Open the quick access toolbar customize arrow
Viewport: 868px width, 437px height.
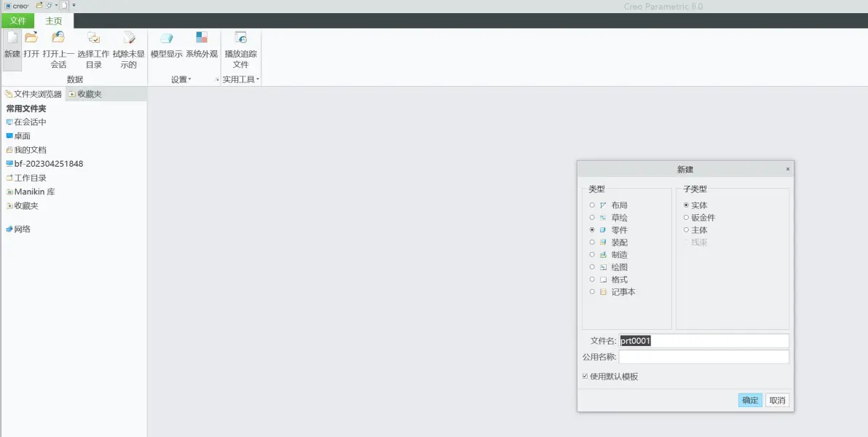pyautogui.click(x=74, y=6)
